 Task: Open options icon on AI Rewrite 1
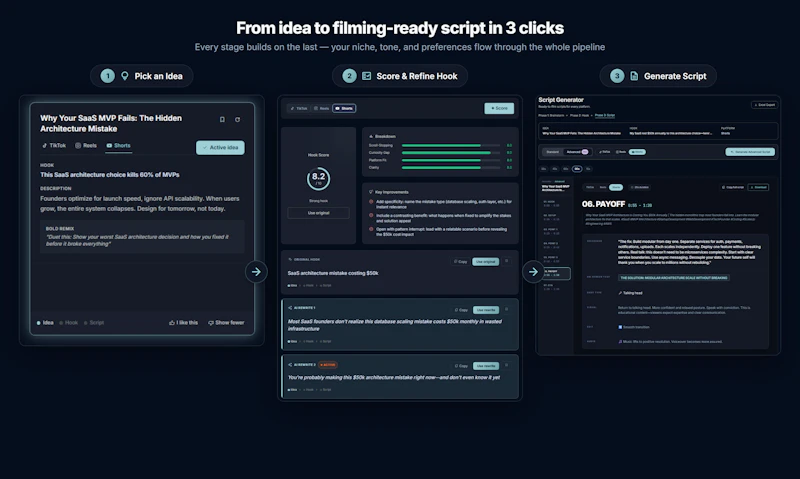point(507,309)
